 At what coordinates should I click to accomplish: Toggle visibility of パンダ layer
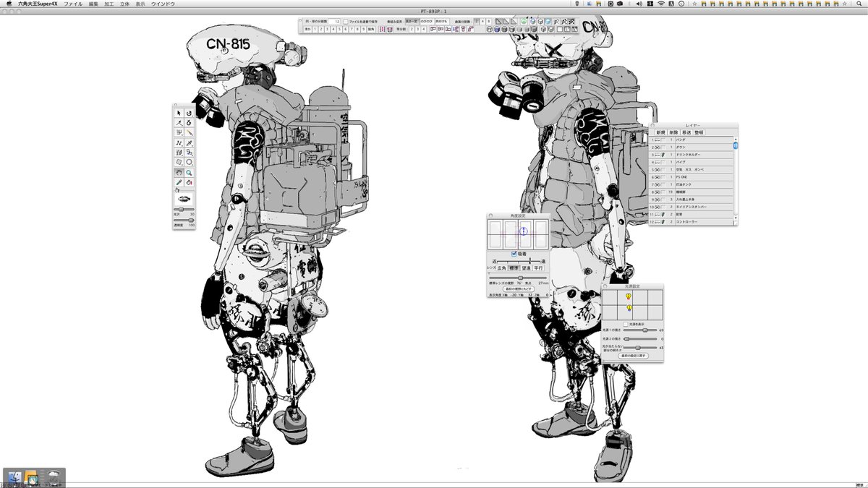point(658,140)
